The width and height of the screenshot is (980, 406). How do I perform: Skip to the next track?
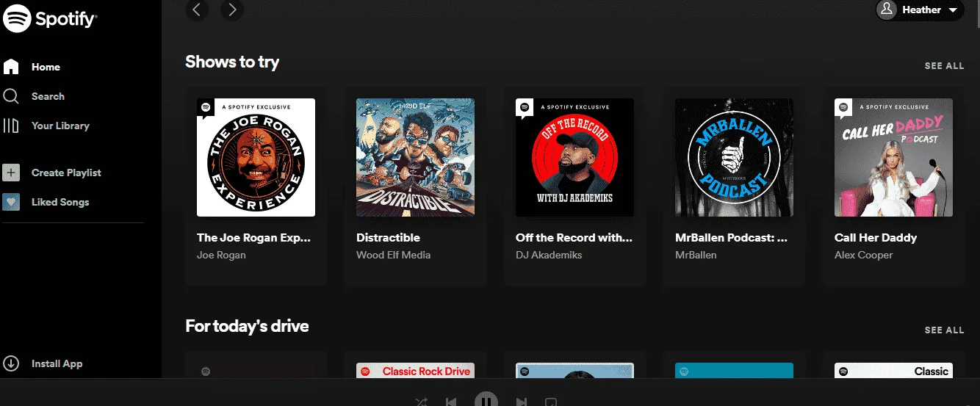pyautogui.click(x=521, y=402)
